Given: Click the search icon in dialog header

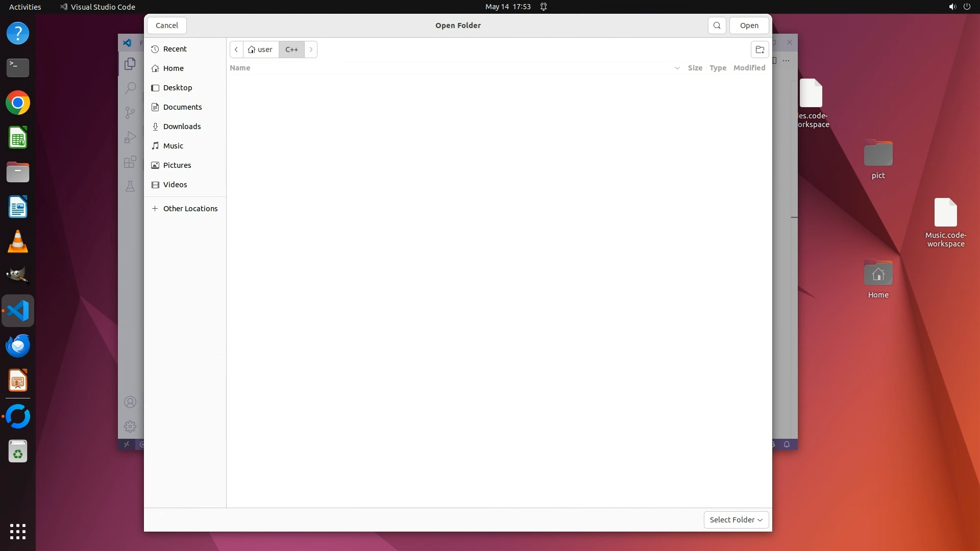Looking at the screenshot, I should tap(717, 26).
